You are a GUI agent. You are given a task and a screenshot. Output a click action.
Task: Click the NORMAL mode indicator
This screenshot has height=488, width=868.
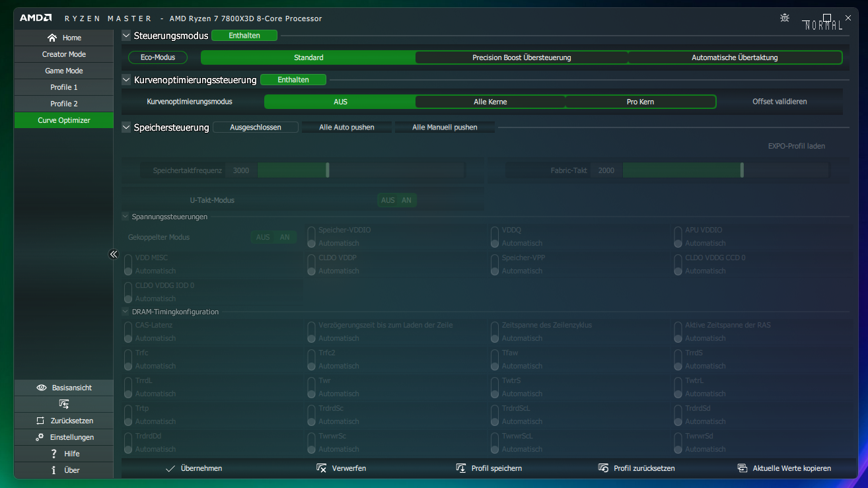click(x=822, y=26)
